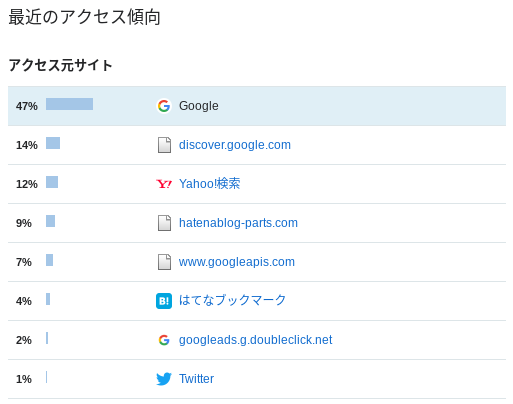513x404 pixels.
Task: Open the googleads.g.doubleclick.net link
Action: (256, 340)
